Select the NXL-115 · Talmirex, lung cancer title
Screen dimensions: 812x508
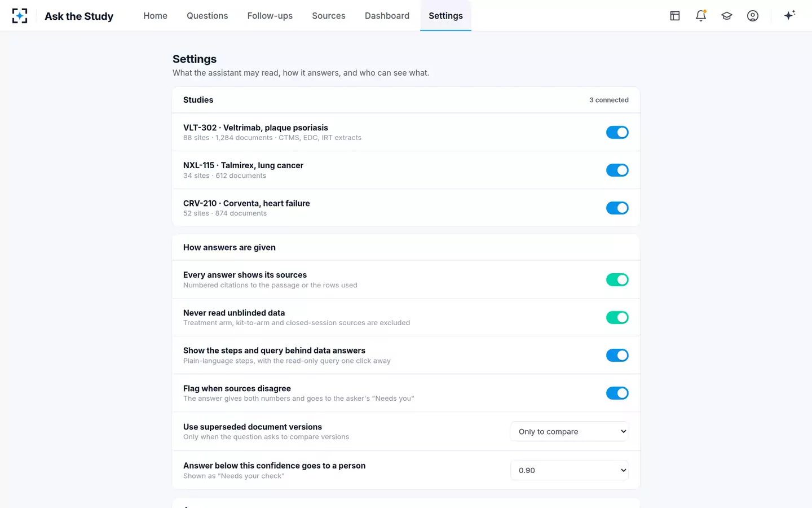tap(243, 165)
